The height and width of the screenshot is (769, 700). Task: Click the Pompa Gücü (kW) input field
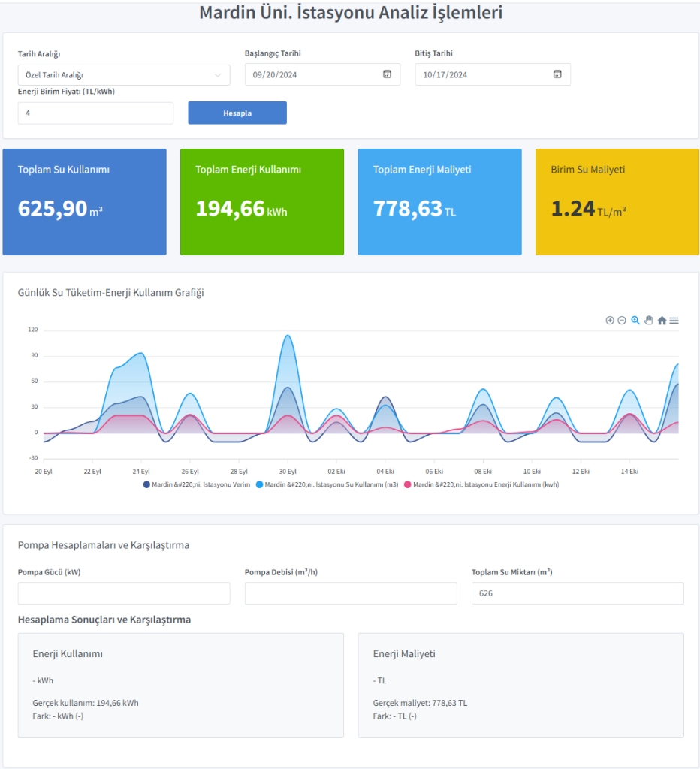pyautogui.click(x=124, y=593)
